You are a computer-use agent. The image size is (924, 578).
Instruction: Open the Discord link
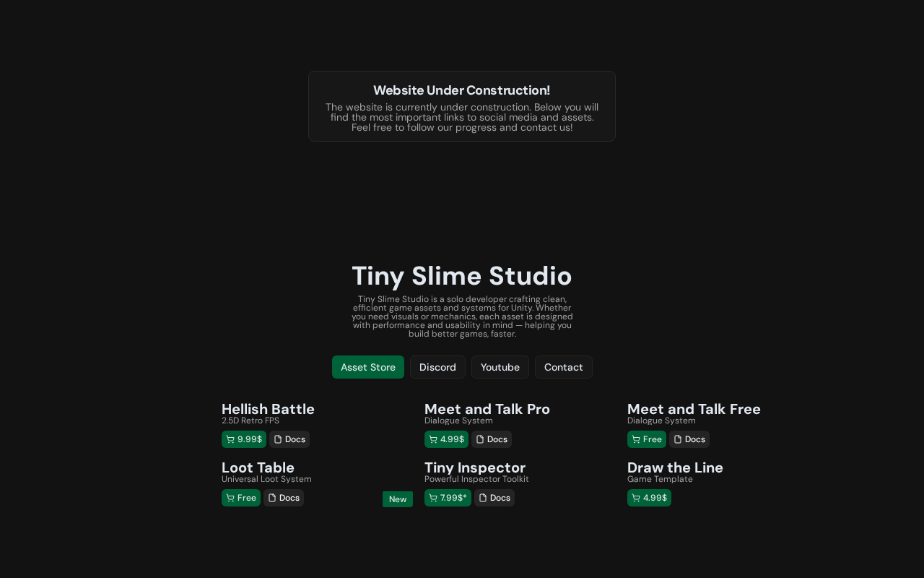tap(437, 367)
